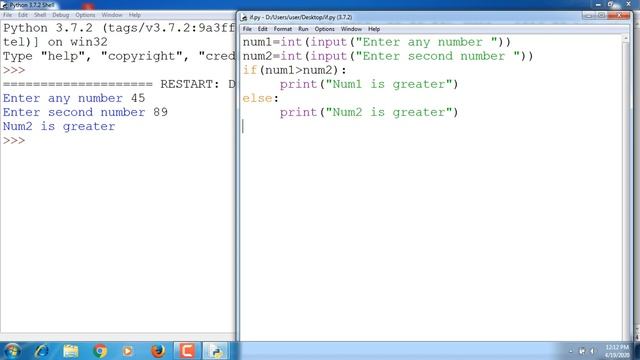Open Run menu in if.py editor
This screenshot has height=360, width=640.
tap(303, 29)
